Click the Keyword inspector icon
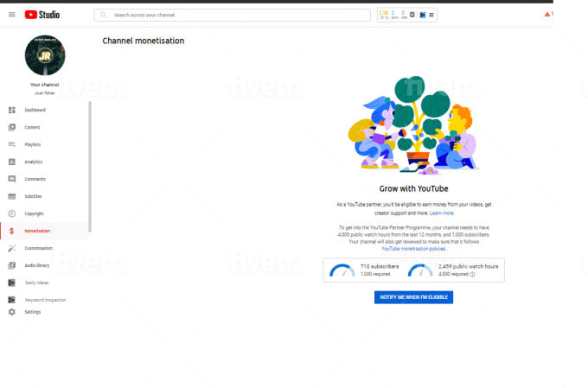 (12, 300)
